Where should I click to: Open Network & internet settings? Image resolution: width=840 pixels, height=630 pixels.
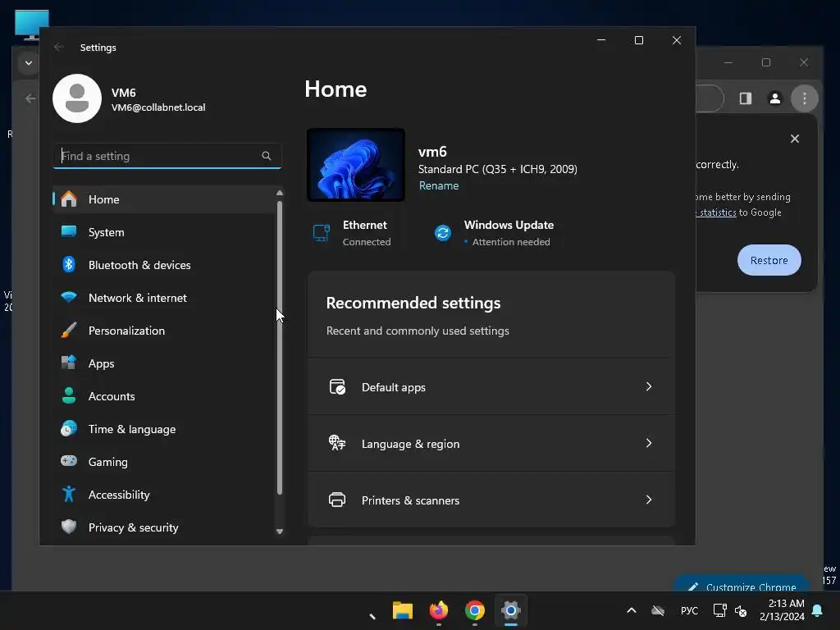tap(164, 298)
